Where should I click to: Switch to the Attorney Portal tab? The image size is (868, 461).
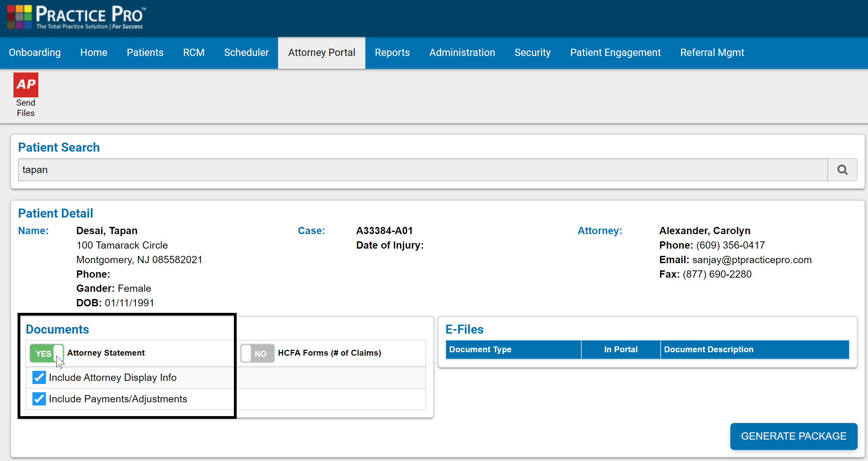pyautogui.click(x=321, y=52)
